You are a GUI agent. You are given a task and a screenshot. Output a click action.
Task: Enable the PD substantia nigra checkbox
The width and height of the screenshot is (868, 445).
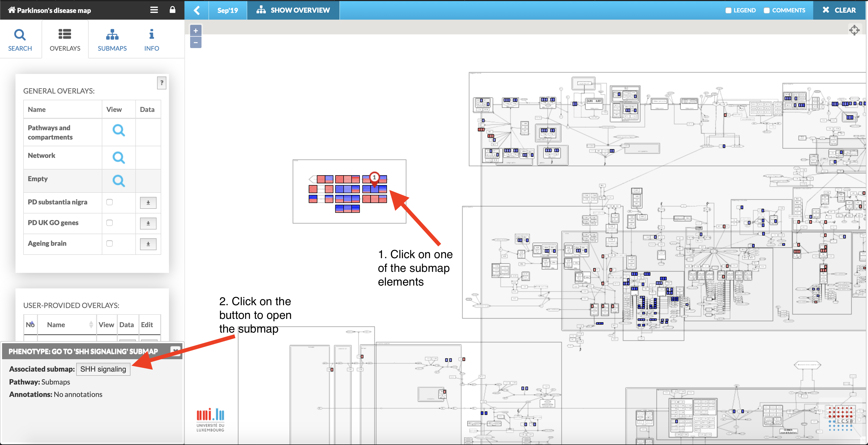110,202
